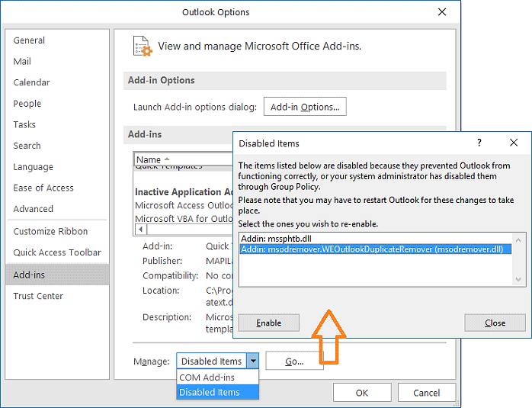Click left scroll arrow of add-ins list
This screenshot has width=532, height=408.
pos(140,230)
